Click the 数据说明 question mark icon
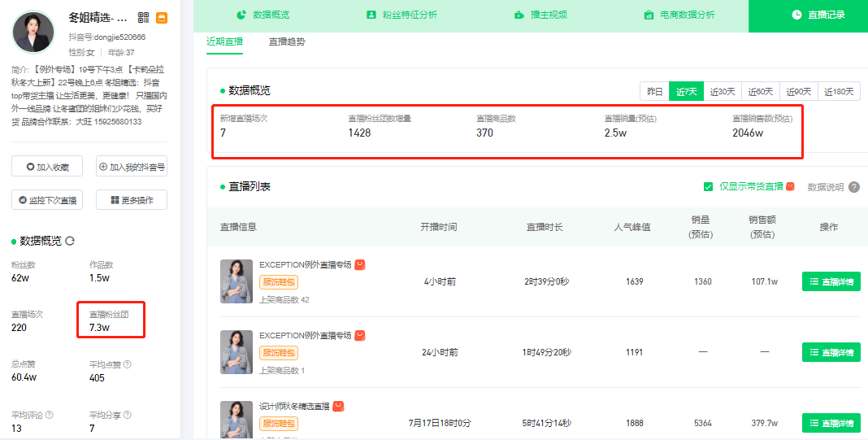 pyautogui.click(x=854, y=187)
